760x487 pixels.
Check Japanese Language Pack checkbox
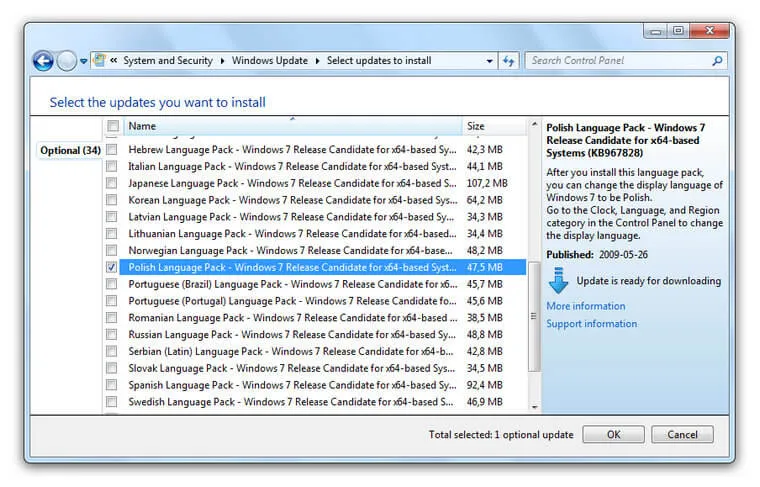point(112,183)
